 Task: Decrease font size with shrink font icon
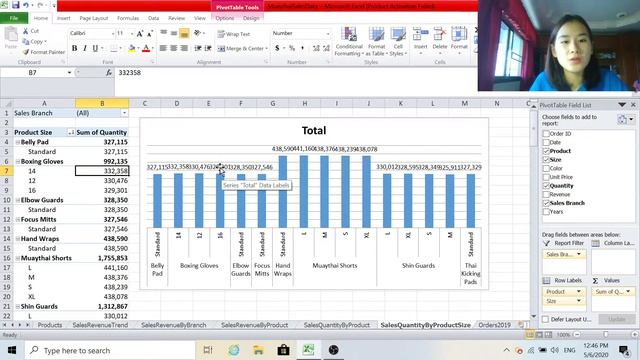tap(149, 33)
